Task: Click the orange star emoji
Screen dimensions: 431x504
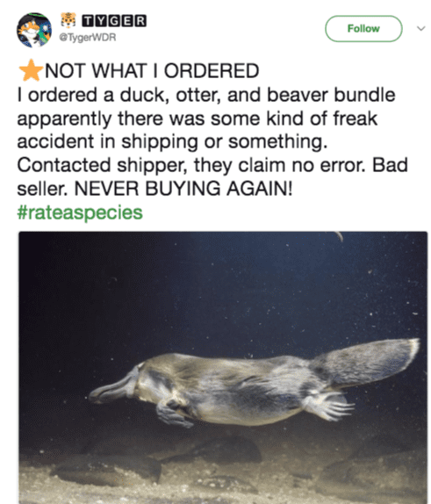Action: point(31,70)
